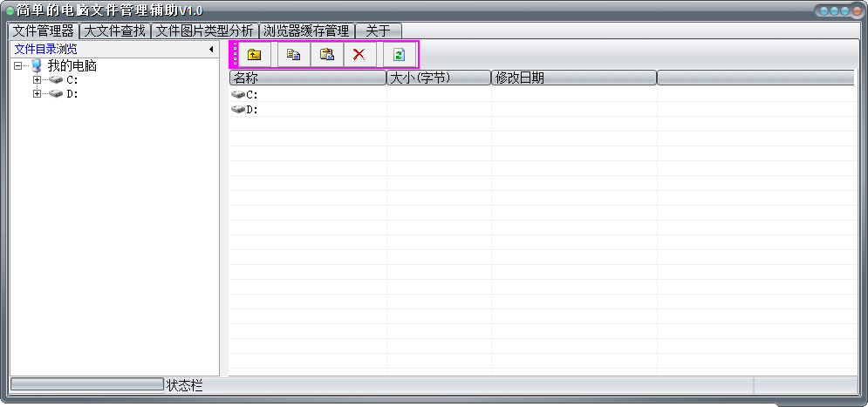868x407 pixels.
Task: Click the 文件目录浏览 panel title
Action: point(46,49)
